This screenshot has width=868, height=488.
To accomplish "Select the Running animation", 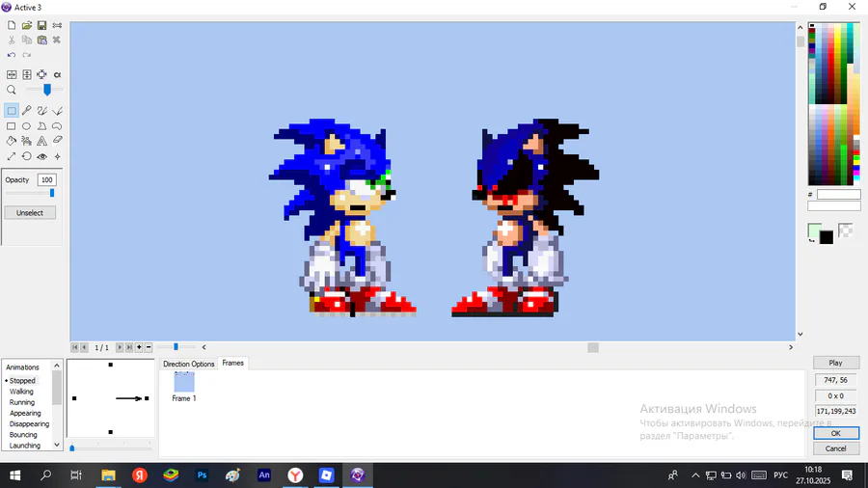I will (x=21, y=402).
